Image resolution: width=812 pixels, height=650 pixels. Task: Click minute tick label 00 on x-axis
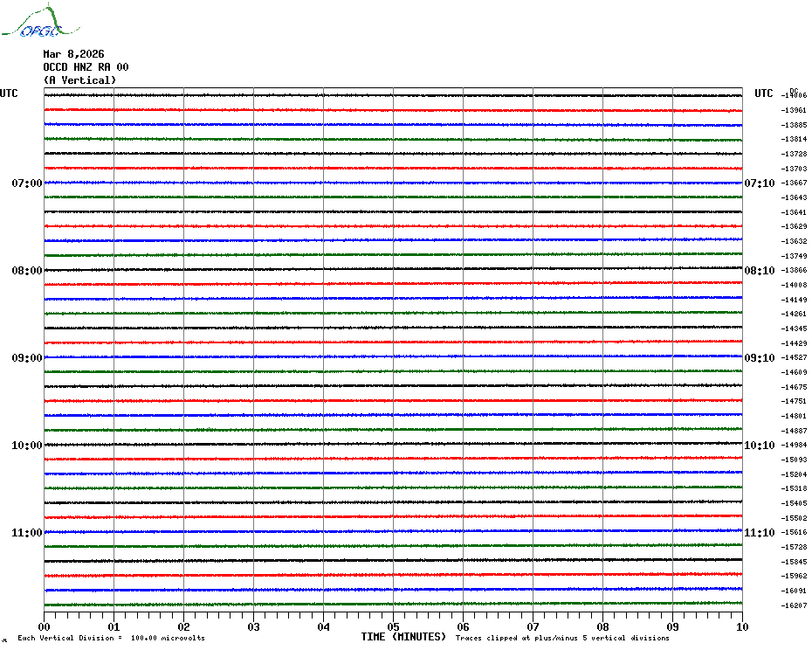(x=45, y=626)
